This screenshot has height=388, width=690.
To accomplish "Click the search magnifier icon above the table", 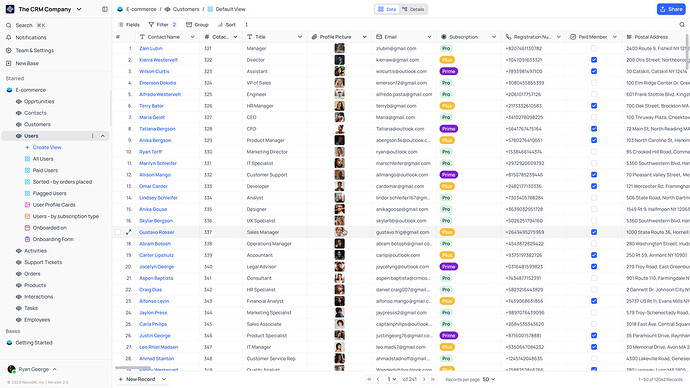I will click(x=682, y=25).
